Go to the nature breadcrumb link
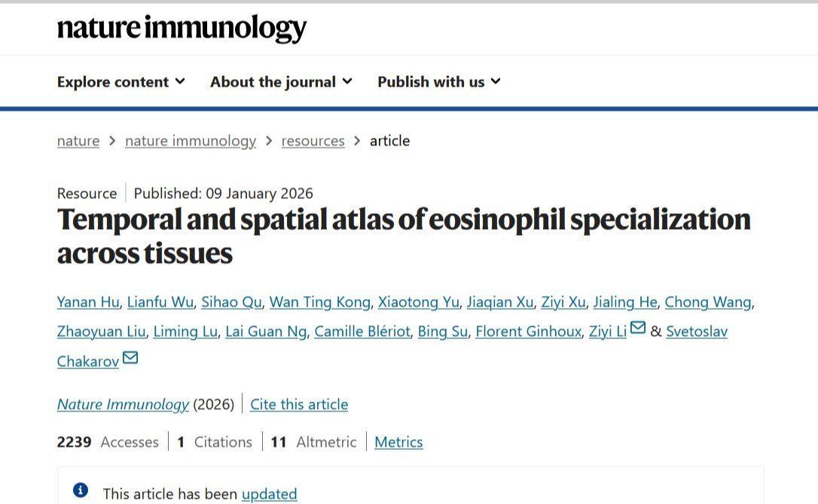This screenshot has width=818, height=504. (x=78, y=141)
